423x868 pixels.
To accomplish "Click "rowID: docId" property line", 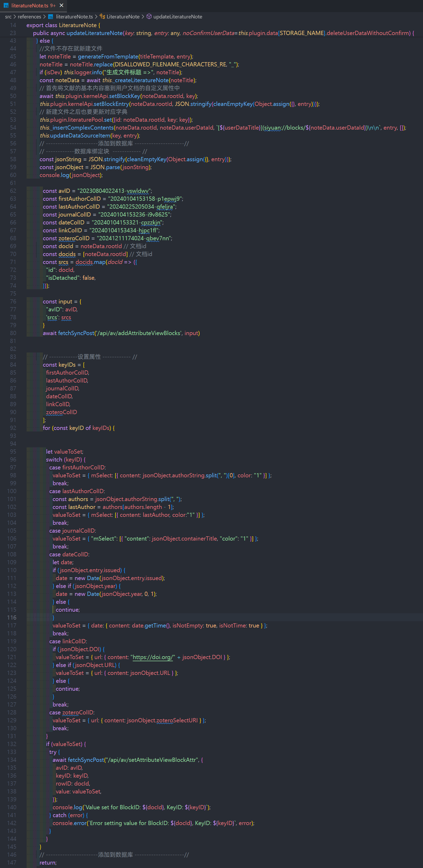I will (73, 784).
